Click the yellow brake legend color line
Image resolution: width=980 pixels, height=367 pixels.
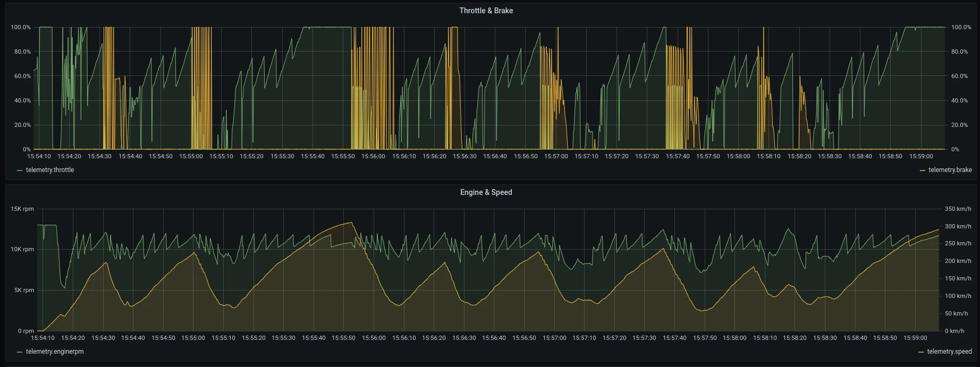(x=922, y=170)
